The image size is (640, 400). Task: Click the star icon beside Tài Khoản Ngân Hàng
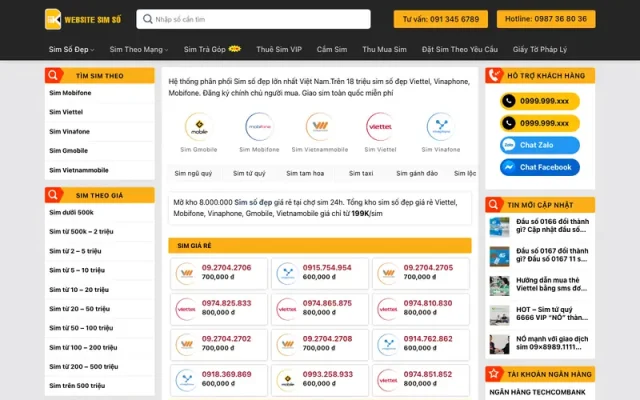[493, 373]
